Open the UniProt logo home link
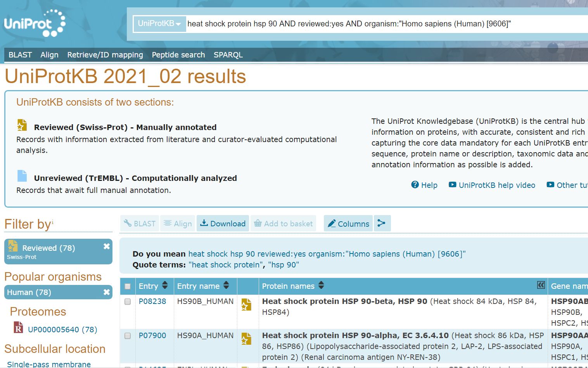 (35, 24)
